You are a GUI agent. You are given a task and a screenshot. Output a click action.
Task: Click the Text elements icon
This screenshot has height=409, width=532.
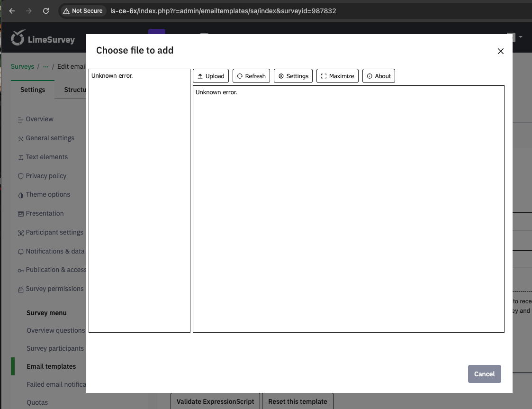[x=21, y=157]
